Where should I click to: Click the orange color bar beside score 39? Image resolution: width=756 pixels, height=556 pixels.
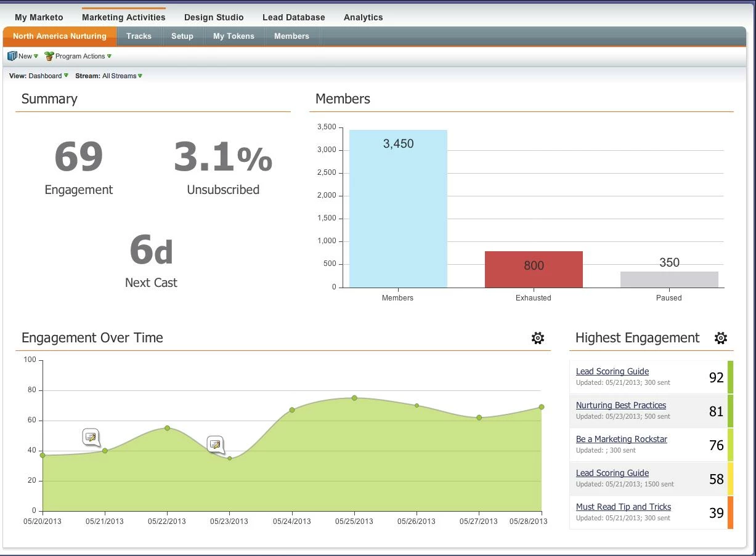(730, 513)
